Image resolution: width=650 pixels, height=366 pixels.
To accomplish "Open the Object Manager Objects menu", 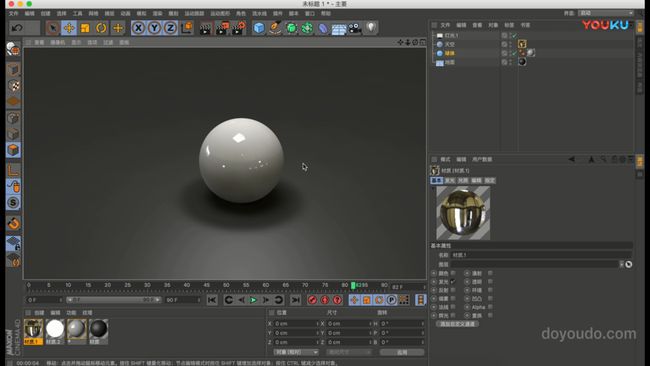I will [493, 25].
